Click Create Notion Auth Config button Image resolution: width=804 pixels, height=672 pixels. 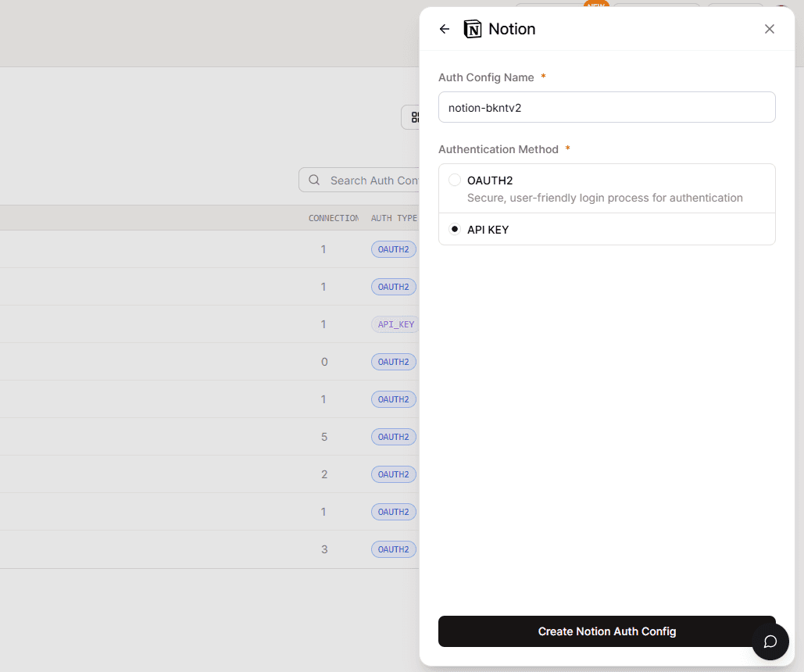(x=606, y=631)
